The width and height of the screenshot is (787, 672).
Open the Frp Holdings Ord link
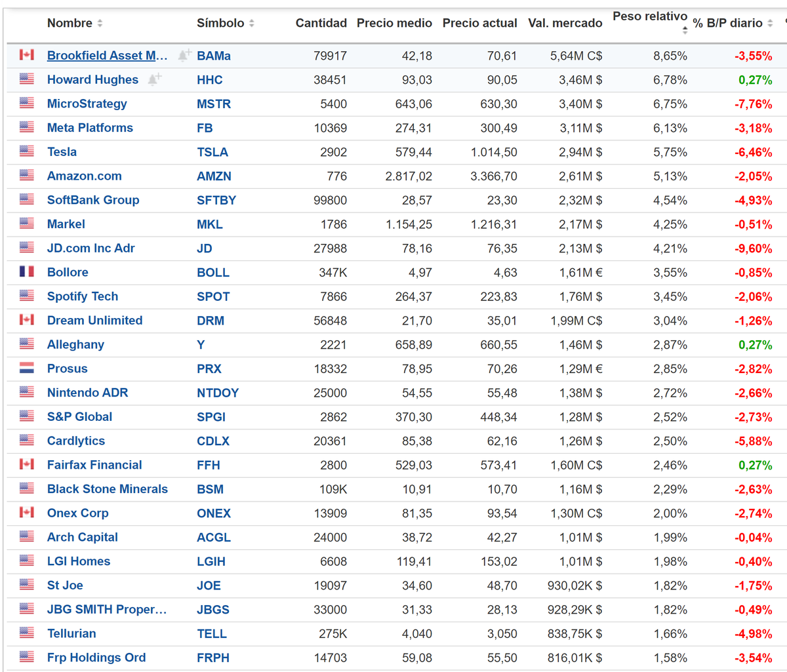96,658
